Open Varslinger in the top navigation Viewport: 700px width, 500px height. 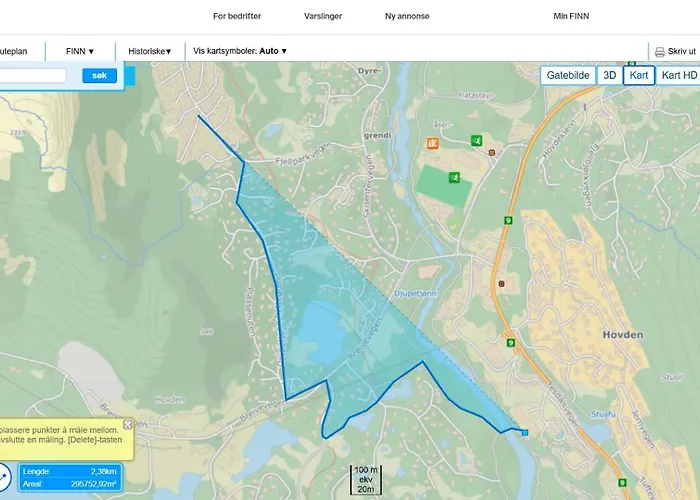tap(323, 16)
